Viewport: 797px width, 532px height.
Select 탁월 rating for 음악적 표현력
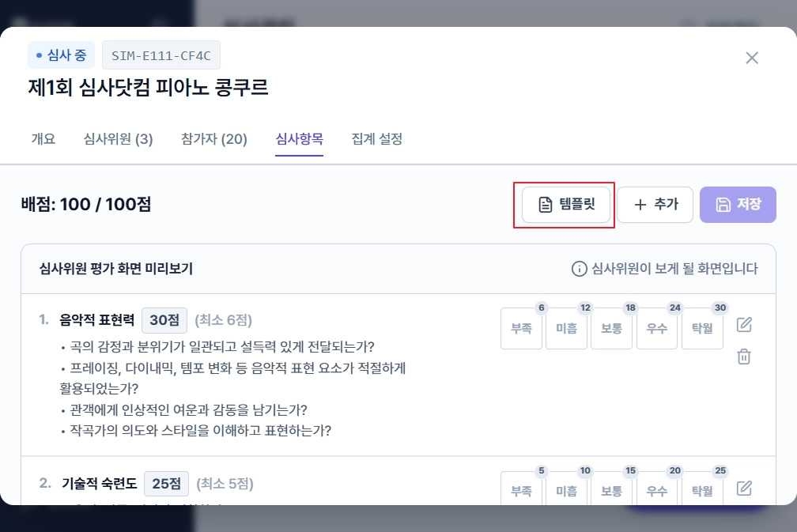click(702, 327)
